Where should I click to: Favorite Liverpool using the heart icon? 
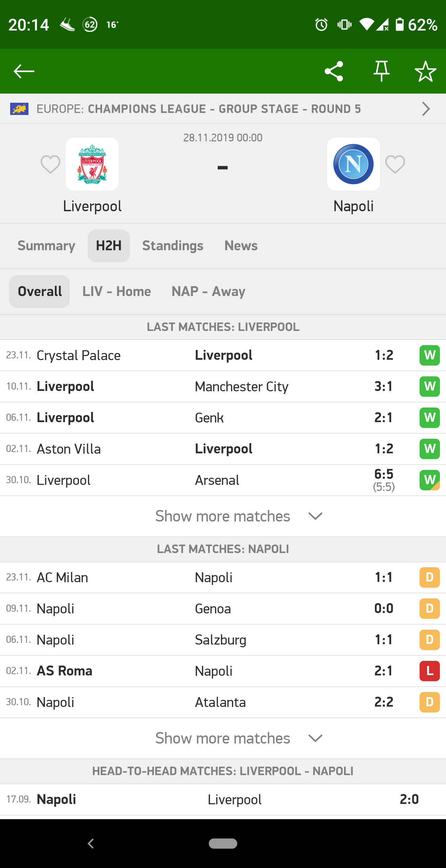pos(50,164)
